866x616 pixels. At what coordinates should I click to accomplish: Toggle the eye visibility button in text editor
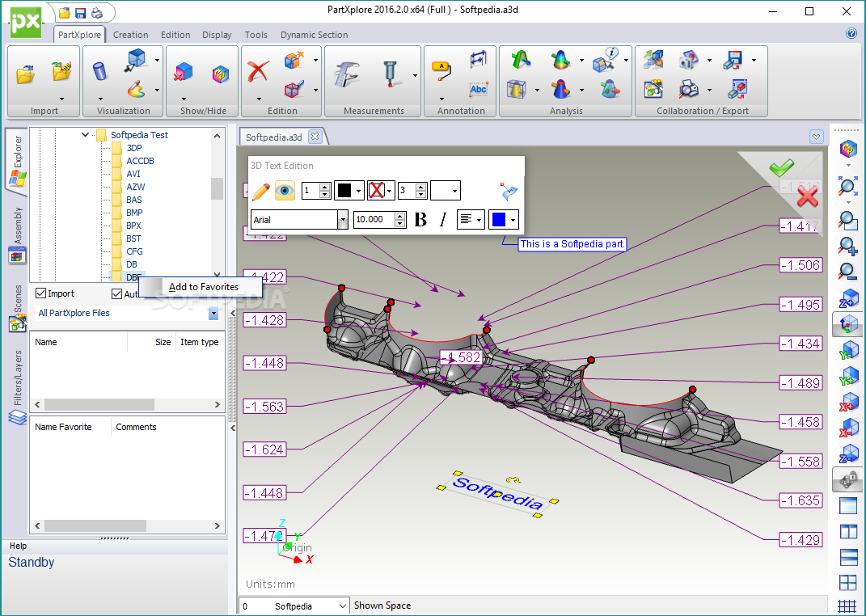tap(285, 191)
